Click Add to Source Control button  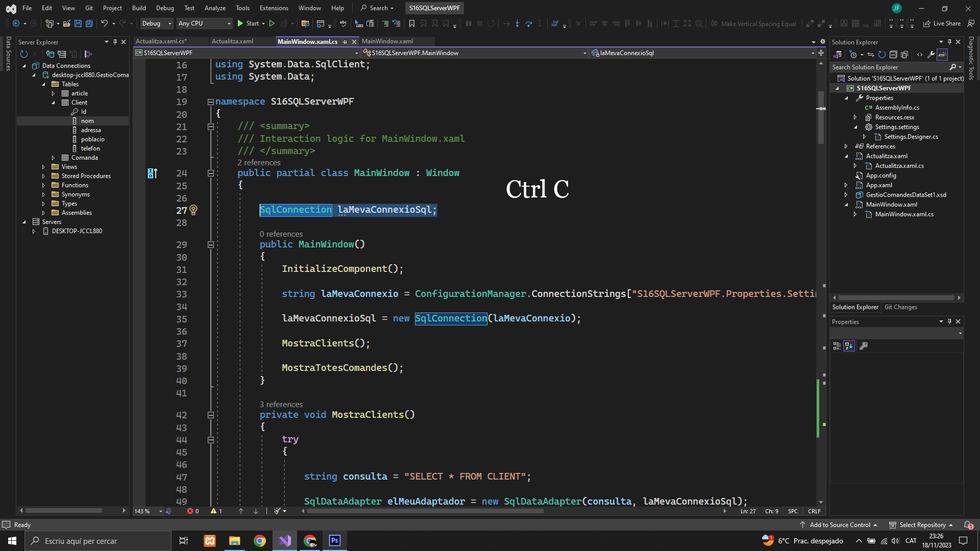(x=840, y=525)
